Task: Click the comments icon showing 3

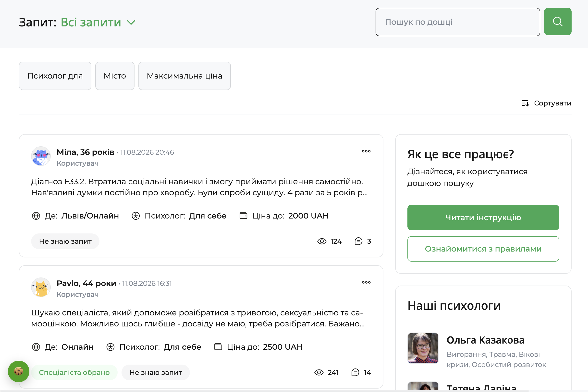Action: pos(358,241)
